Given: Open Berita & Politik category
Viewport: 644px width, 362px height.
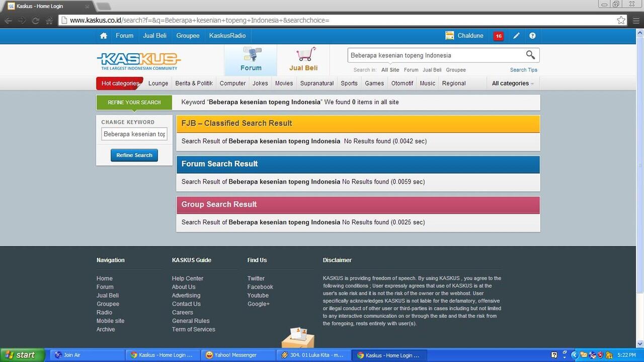Looking at the screenshot, I should click(x=194, y=83).
